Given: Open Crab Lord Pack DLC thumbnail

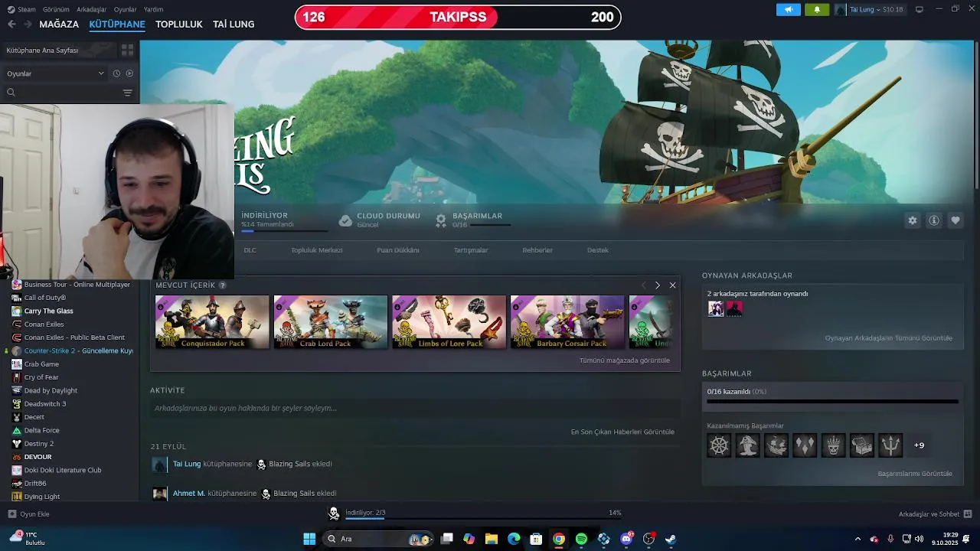Looking at the screenshot, I should click(331, 322).
